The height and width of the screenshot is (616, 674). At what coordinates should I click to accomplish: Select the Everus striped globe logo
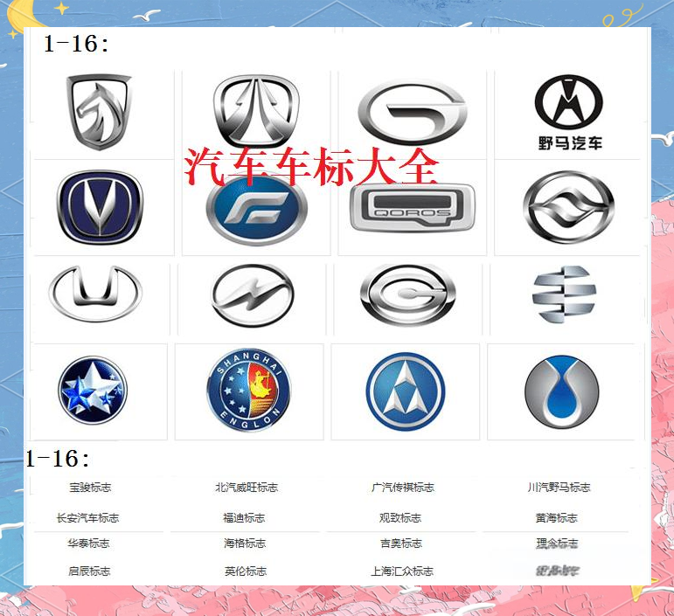564,294
